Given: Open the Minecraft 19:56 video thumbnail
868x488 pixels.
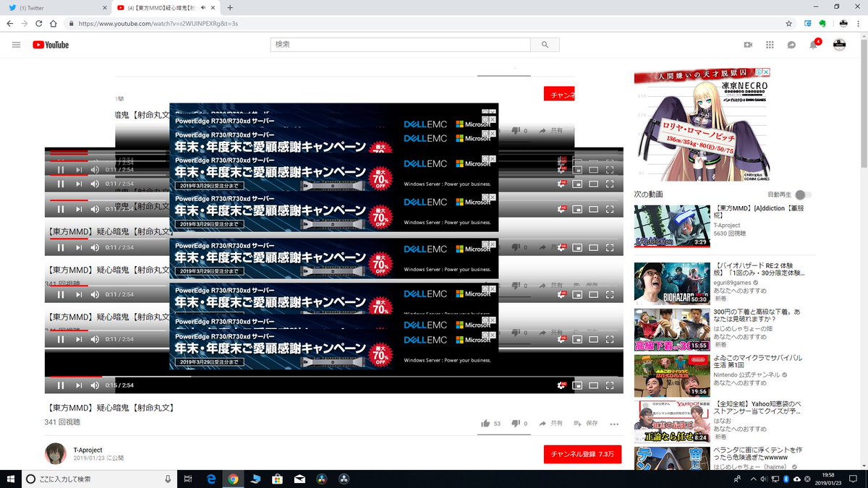Looking at the screenshot, I should click(x=673, y=376).
